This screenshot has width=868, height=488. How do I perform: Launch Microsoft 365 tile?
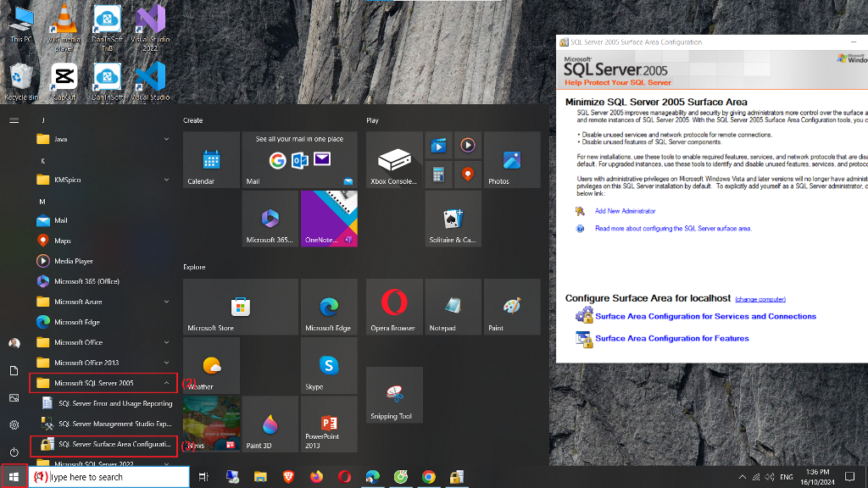tap(270, 219)
